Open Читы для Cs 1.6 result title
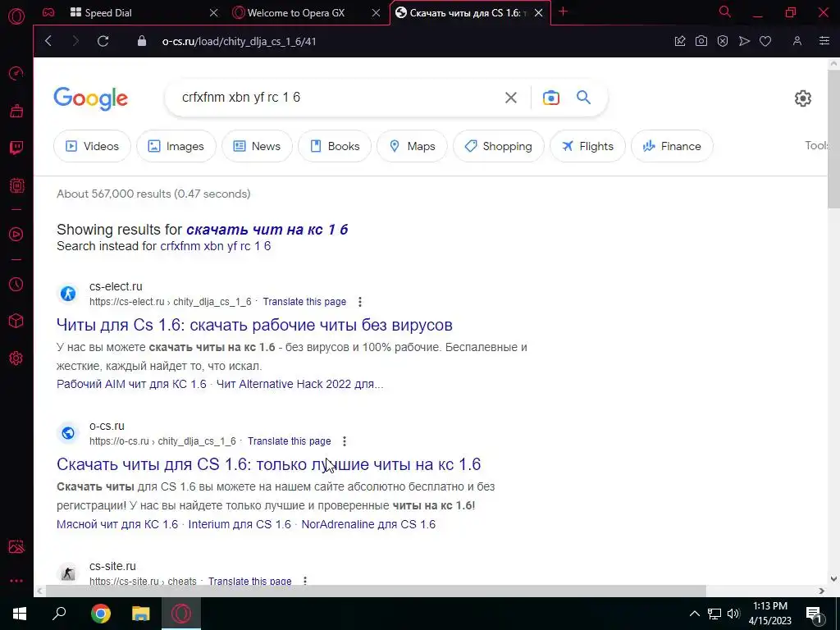 tap(254, 325)
